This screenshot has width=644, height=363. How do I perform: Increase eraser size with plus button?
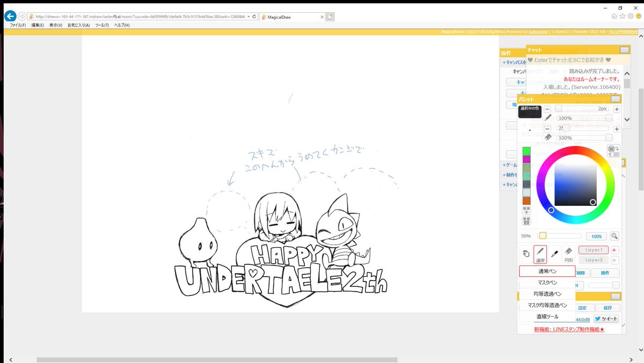tap(617, 129)
